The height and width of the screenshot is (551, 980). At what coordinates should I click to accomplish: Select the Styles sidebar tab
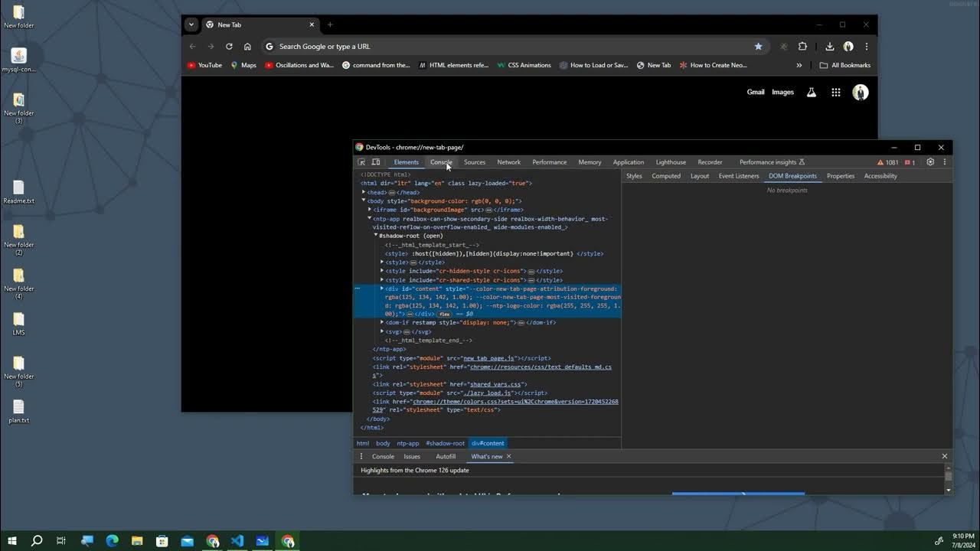634,176
